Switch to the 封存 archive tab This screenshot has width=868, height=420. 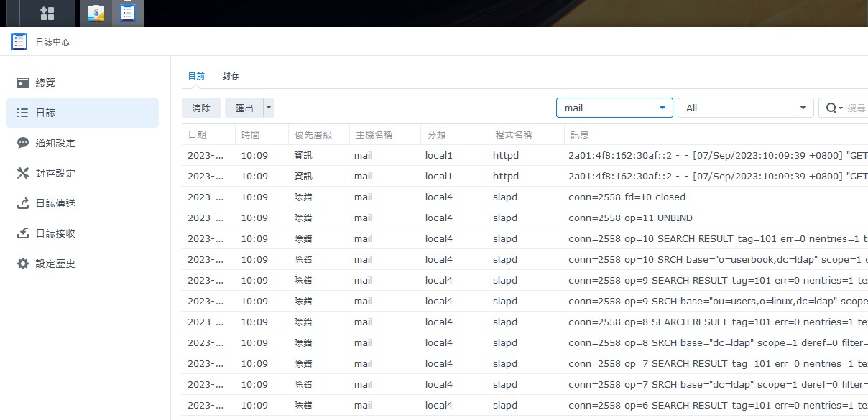(x=231, y=76)
